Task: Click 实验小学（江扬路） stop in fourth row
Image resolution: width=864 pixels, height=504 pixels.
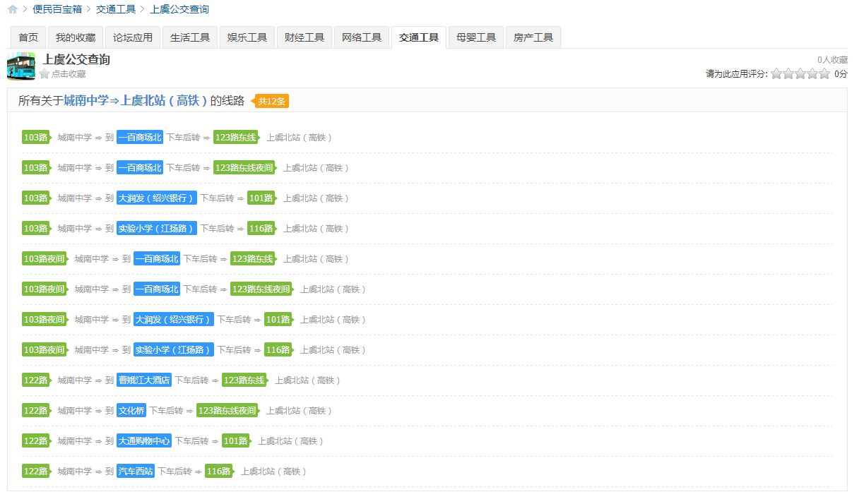Action: point(157,229)
